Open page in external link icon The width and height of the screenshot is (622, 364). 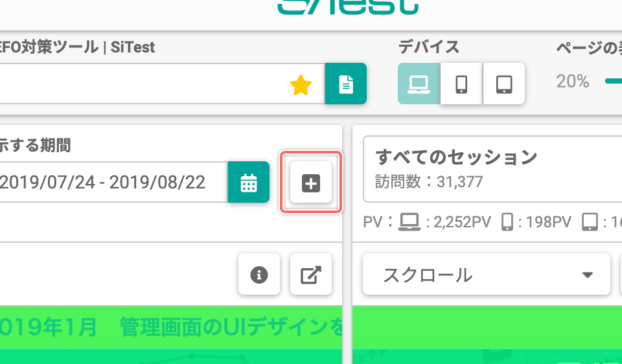point(311,274)
